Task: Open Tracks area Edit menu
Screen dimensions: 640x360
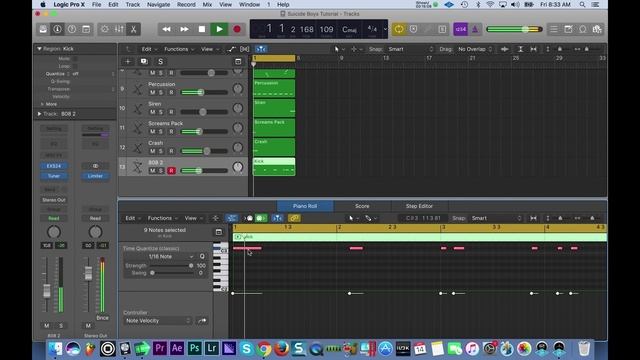Action: coord(149,49)
